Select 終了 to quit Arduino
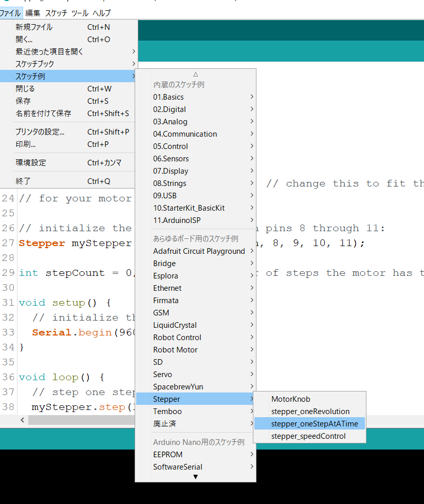Viewport: 424px width, 504px height. [x=67, y=181]
